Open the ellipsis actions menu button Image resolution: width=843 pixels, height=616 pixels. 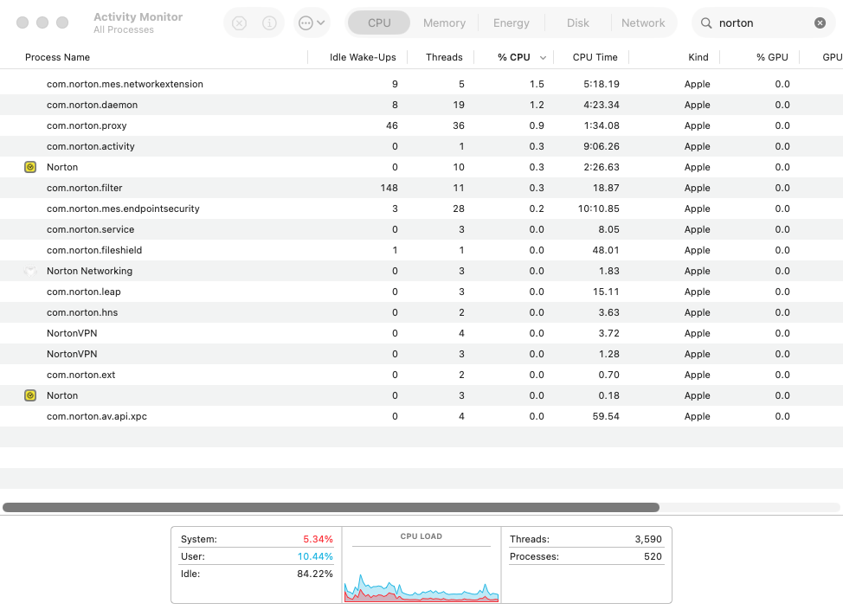(312, 23)
